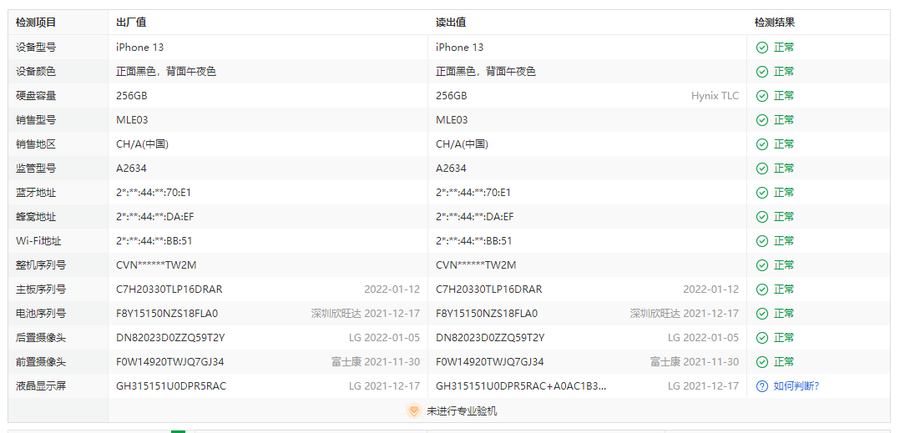Select the 硬盘容量 row label

[x=36, y=96]
